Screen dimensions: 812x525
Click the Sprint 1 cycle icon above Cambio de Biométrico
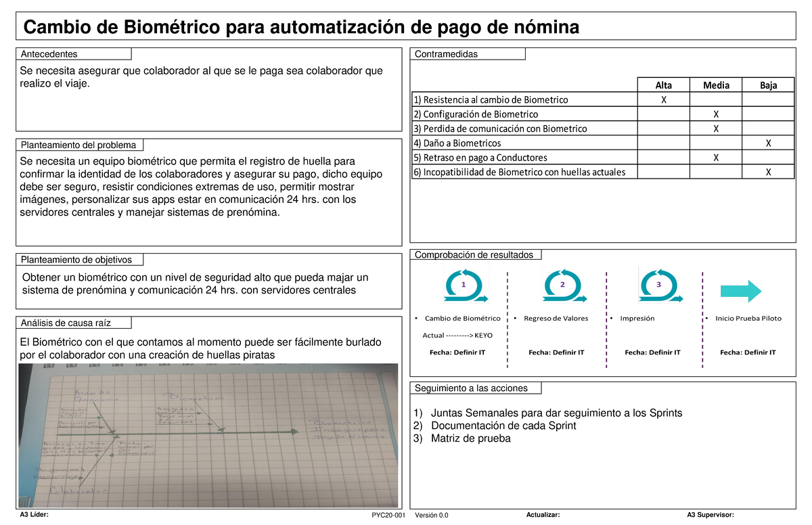coord(463,286)
